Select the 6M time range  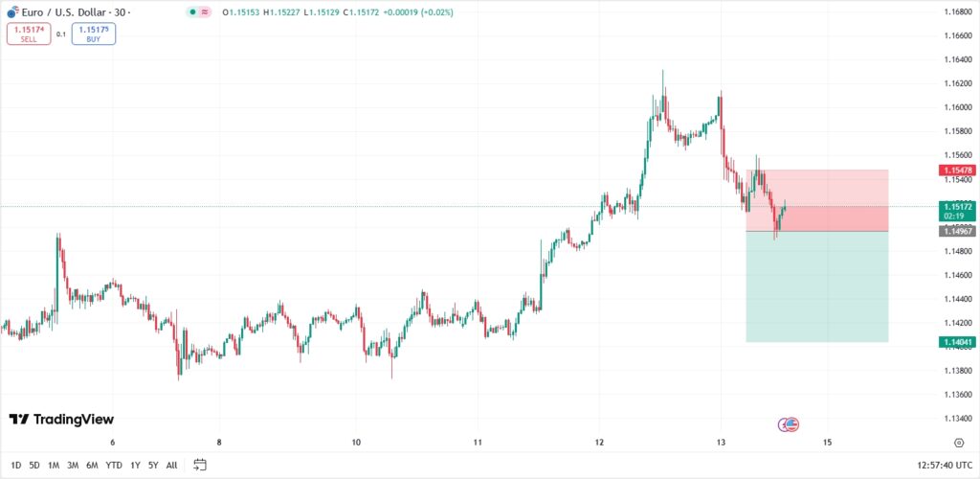point(92,466)
